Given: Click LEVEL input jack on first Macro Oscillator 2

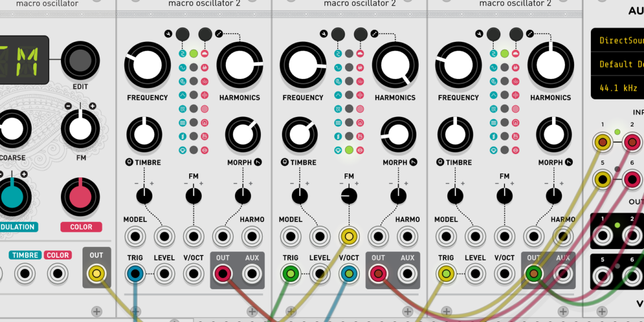Looking at the screenshot, I should point(164,274).
